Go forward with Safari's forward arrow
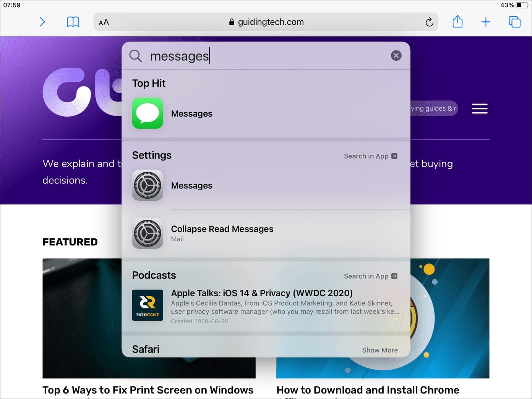The height and width of the screenshot is (399, 532). tap(42, 22)
